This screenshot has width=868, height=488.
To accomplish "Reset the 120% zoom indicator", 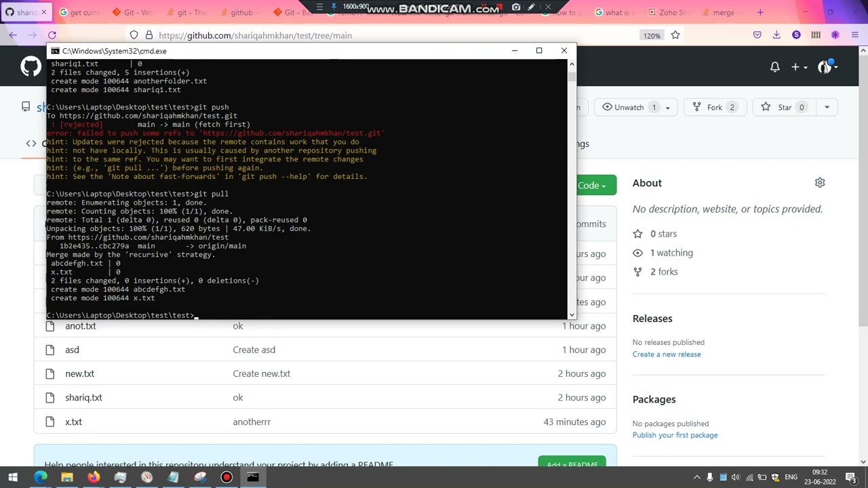I will [652, 35].
